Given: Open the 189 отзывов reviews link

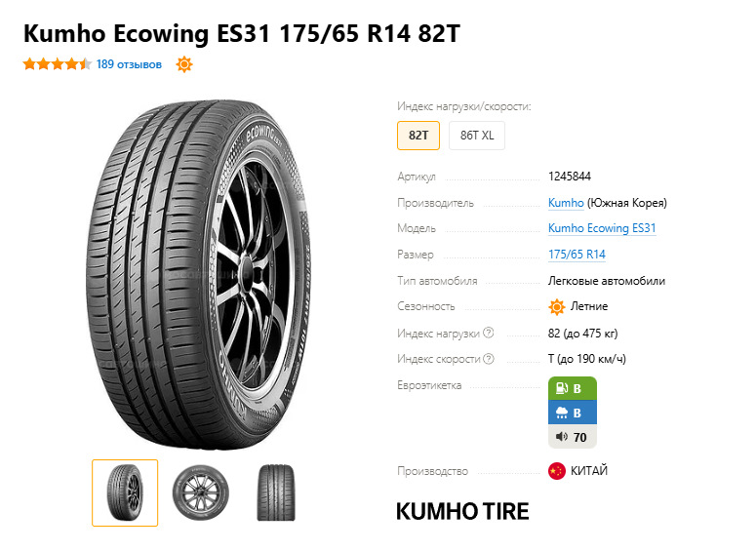Looking at the screenshot, I should point(129,64).
